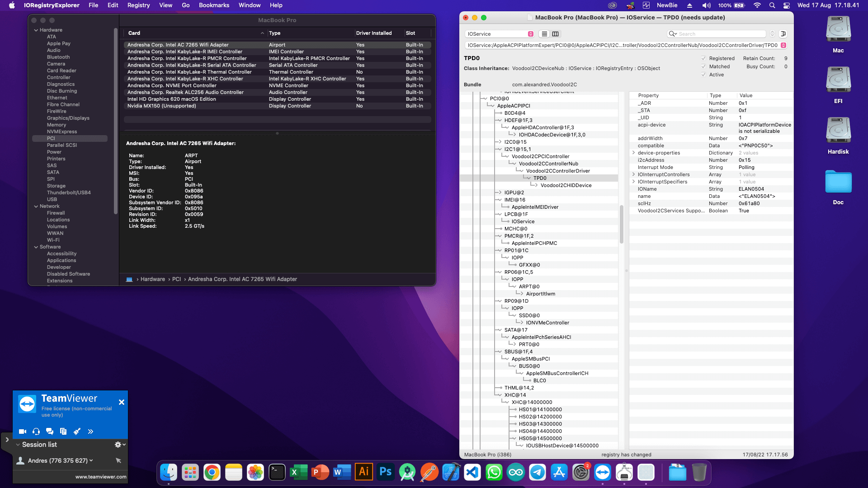This screenshot has width=868, height=488.
Task: Sort PCI table by the Card column
Action: [195, 33]
